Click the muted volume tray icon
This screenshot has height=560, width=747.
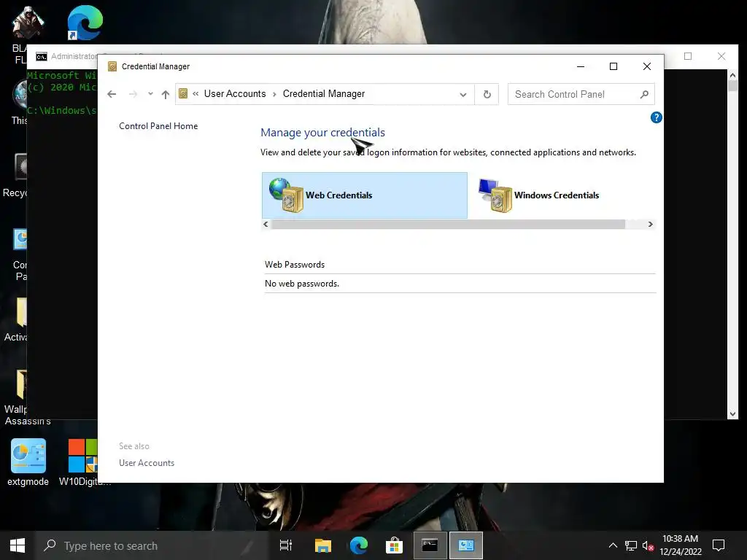(x=648, y=545)
